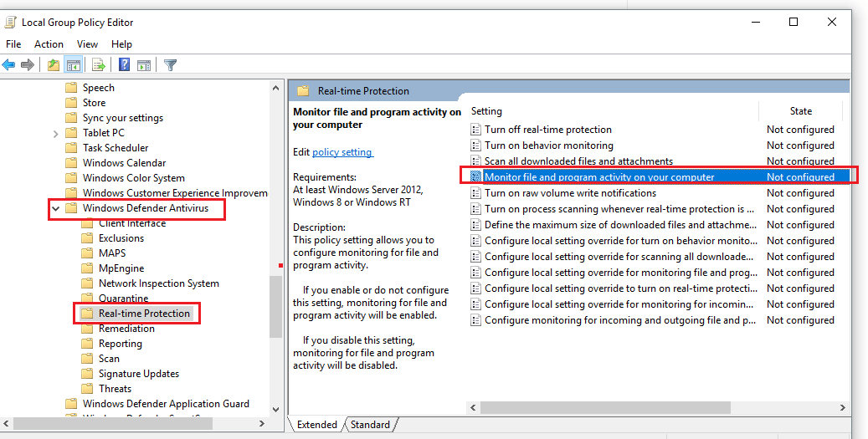Click the State column header
The height and width of the screenshot is (439, 868).
pos(801,111)
